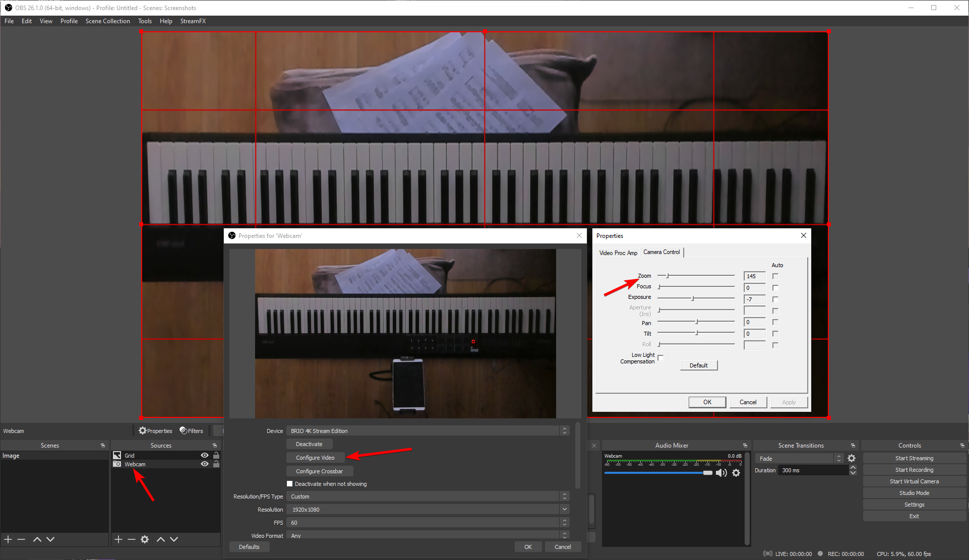Toggle lock on Grid source
This screenshot has height=560, width=969.
click(x=216, y=455)
